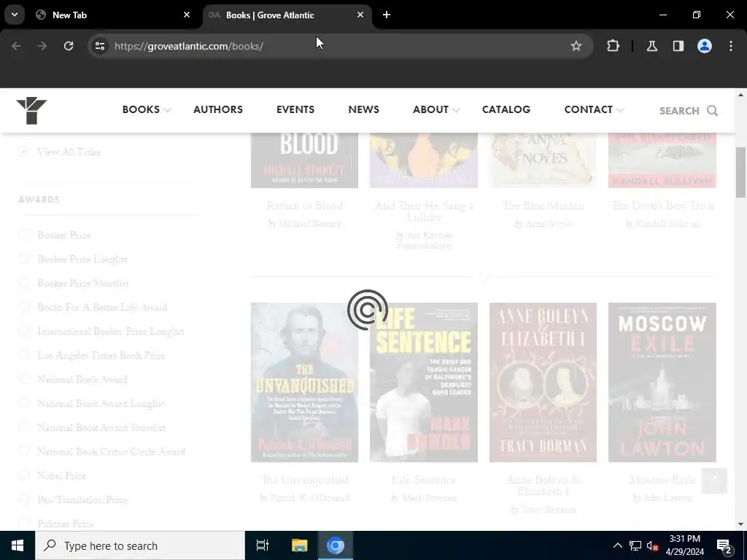
Task: Open The Unvanquished book cover
Action: click(x=304, y=382)
